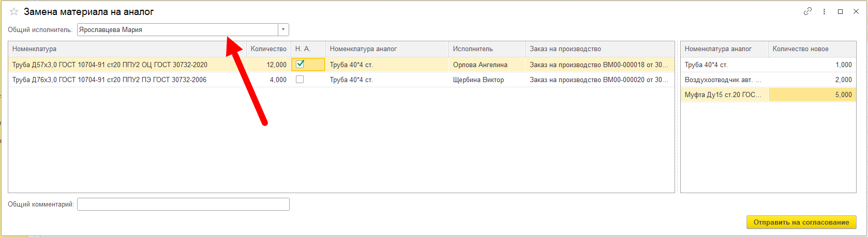Select the quantity cell 5,000 for Муфта Ду15

(812, 94)
